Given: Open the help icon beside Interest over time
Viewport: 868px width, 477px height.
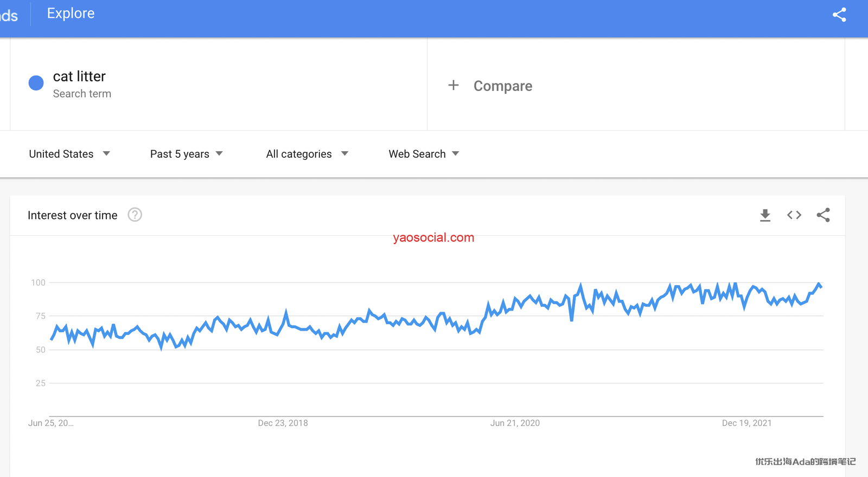Looking at the screenshot, I should click(x=135, y=215).
